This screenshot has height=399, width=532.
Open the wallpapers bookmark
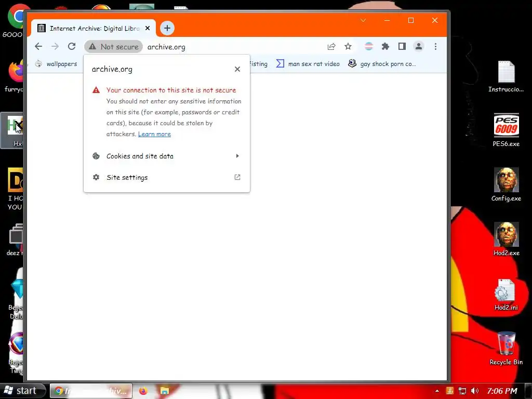tap(56, 64)
